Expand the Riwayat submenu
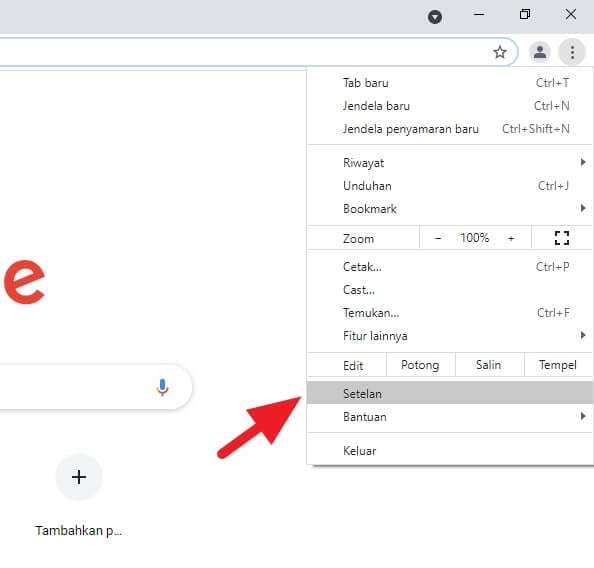594x568 pixels. [x=450, y=163]
